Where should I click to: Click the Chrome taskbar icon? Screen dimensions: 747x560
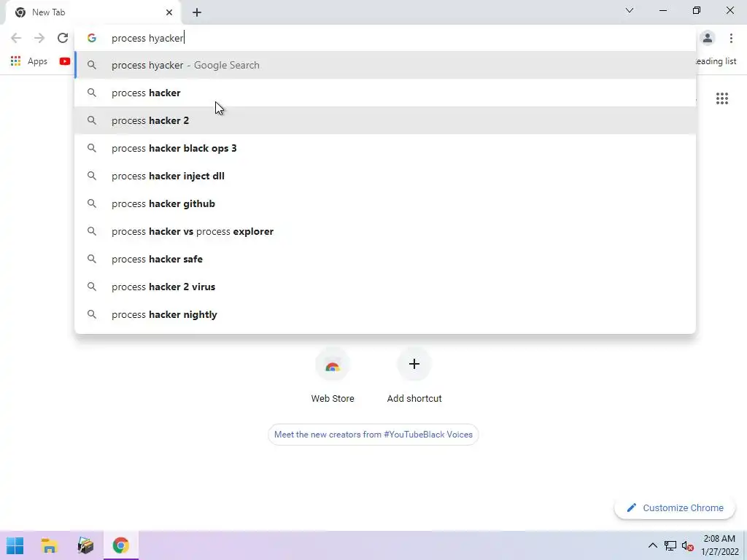pyautogui.click(x=121, y=545)
